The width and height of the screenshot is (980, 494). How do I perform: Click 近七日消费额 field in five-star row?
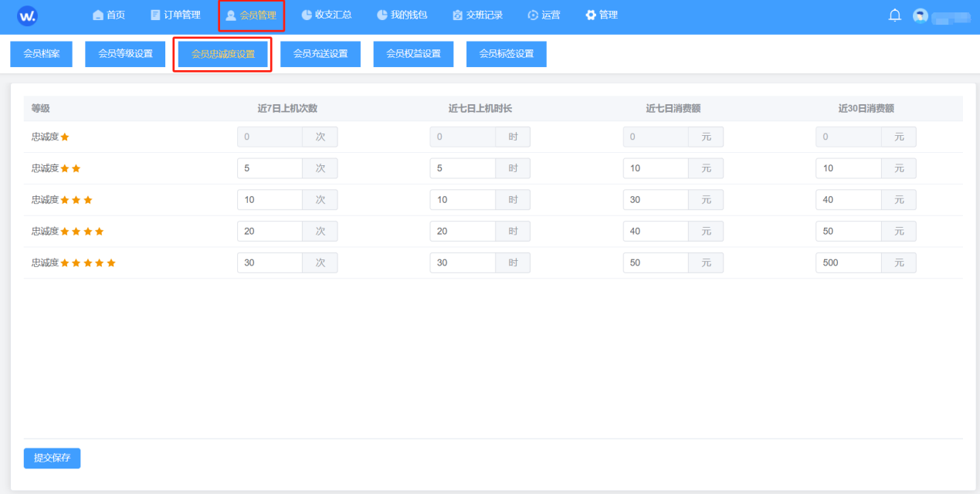tap(656, 263)
